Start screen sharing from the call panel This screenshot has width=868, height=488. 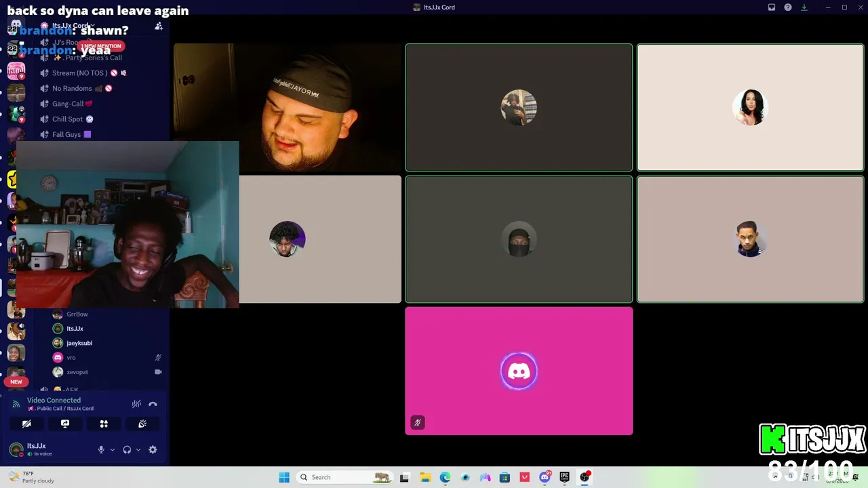(65, 424)
